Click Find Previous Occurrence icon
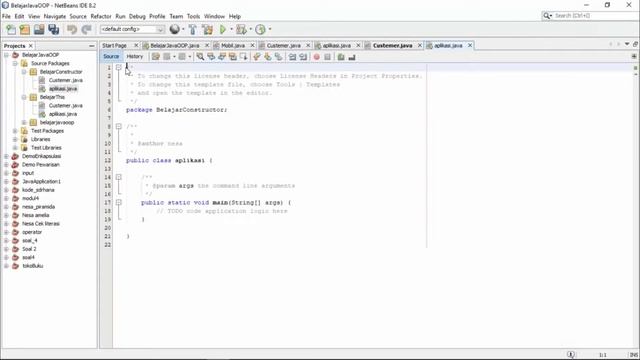The width and height of the screenshot is (640, 360). [x=211, y=57]
